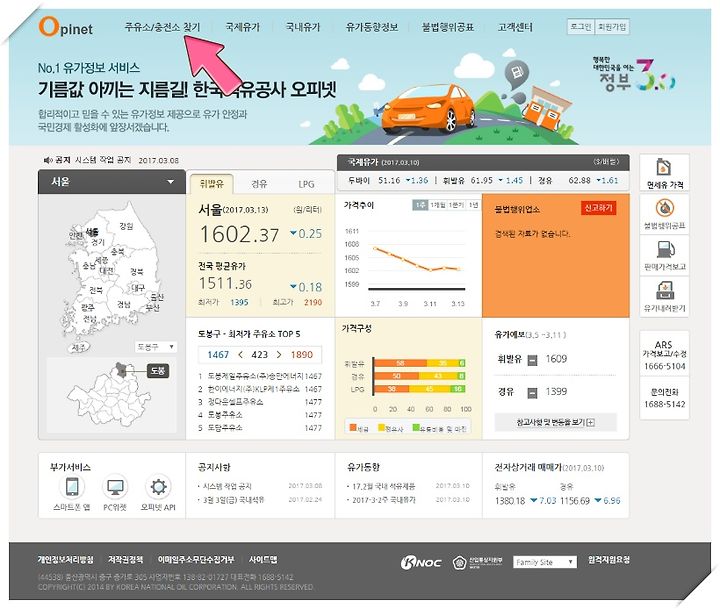
Task: Open 원격지원요청 footer link
Action: click(x=608, y=559)
